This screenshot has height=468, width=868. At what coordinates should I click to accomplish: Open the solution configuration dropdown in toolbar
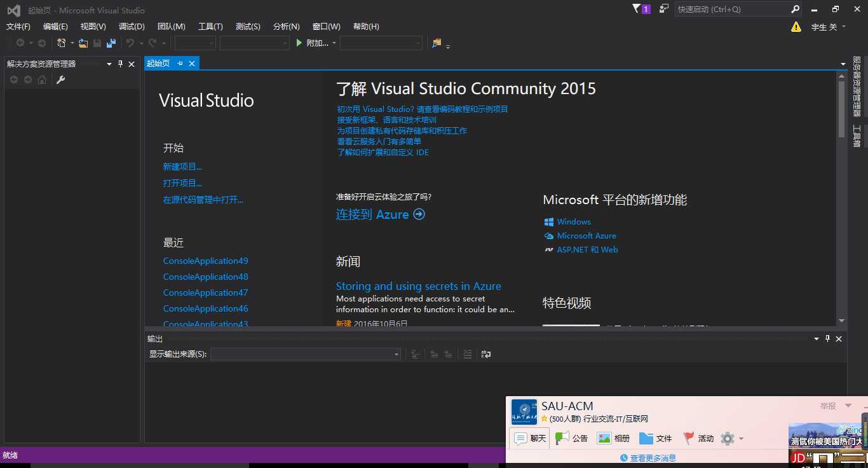click(196, 43)
